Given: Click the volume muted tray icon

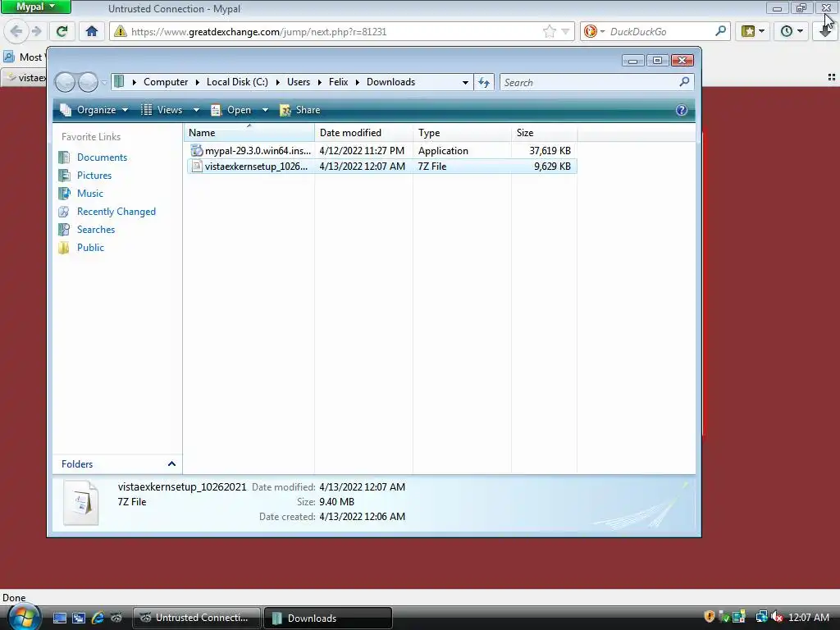Looking at the screenshot, I should (777, 617).
